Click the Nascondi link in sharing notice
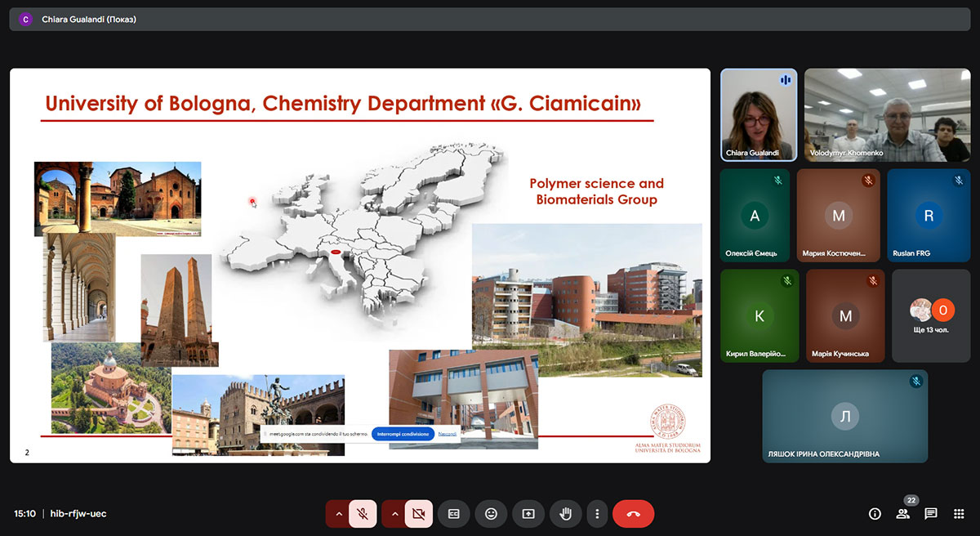The image size is (980, 536). point(448,434)
